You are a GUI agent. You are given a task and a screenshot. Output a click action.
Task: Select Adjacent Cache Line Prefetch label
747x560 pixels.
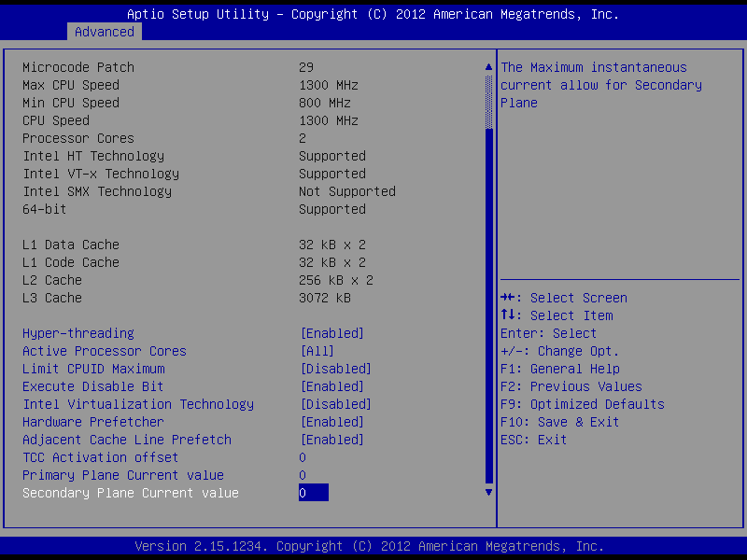click(x=126, y=440)
